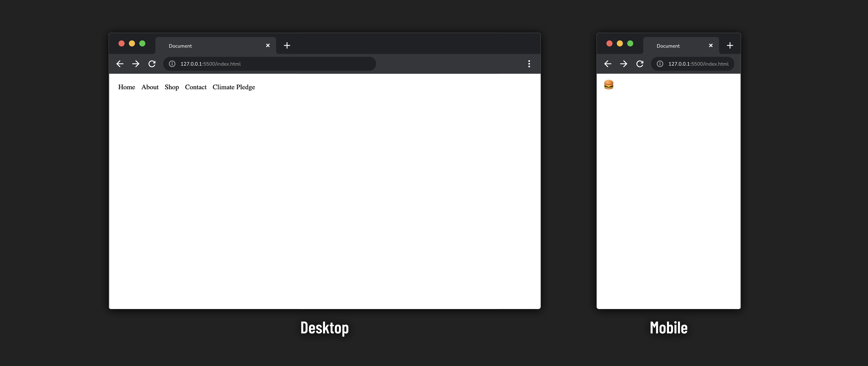The width and height of the screenshot is (868, 366).
Task: Click forward arrow in desktop browser
Action: click(x=136, y=64)
